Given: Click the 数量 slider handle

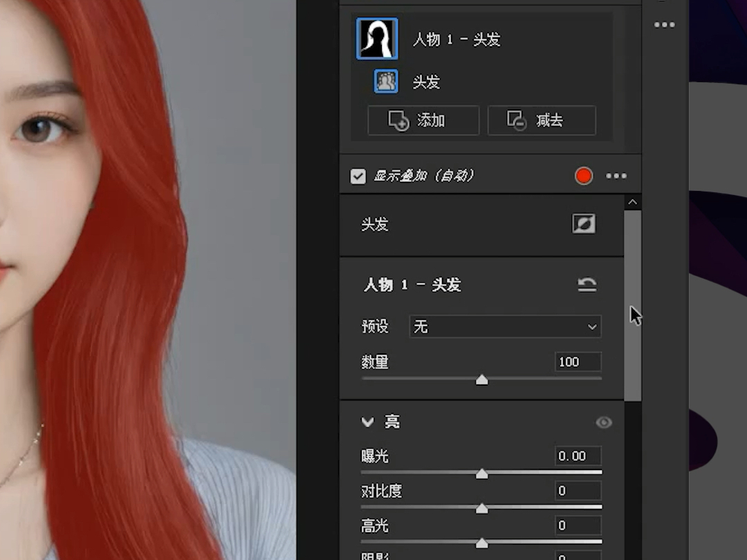Looking at the screenshot, I should (482, 379).
